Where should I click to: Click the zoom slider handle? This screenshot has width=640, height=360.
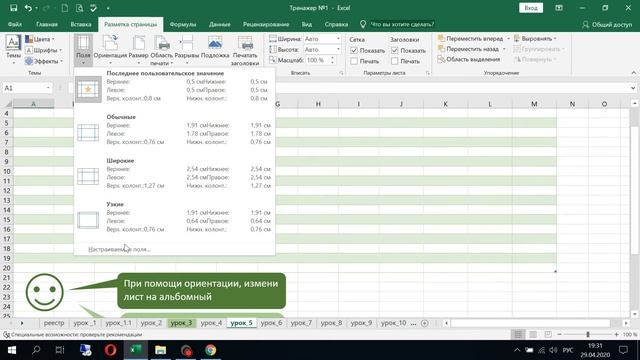[588, 335]
